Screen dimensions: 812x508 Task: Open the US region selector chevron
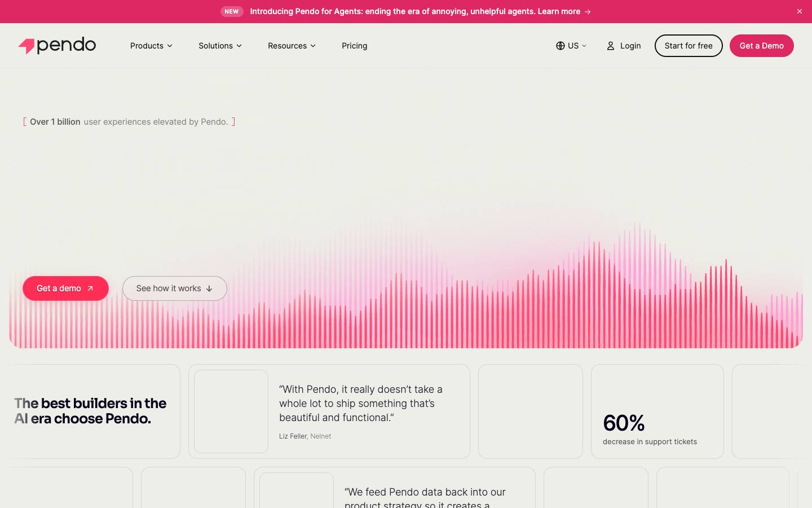pos(584,46)
